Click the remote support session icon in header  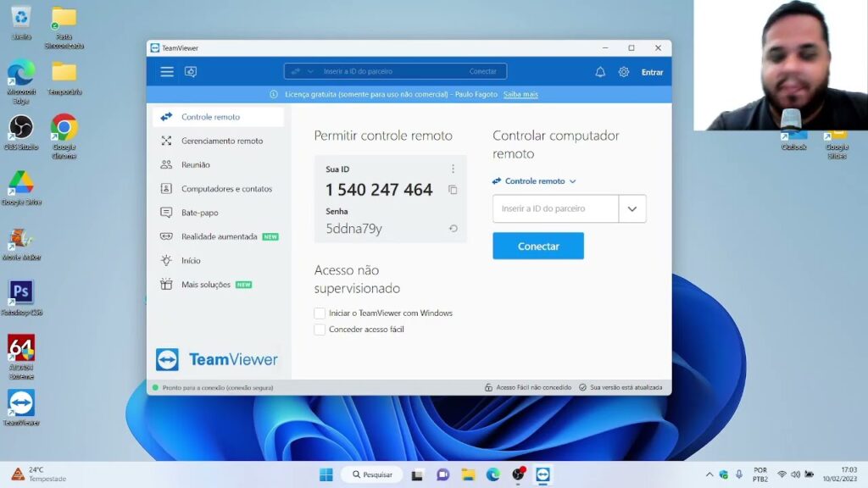[x=191, y=71]
